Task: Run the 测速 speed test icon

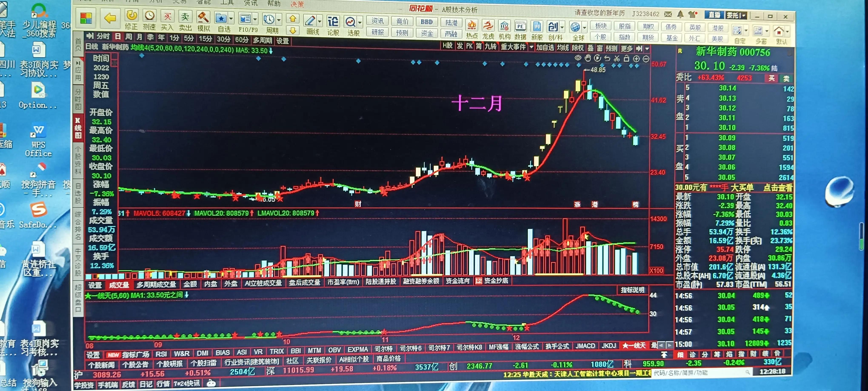Action: [149, 16]
